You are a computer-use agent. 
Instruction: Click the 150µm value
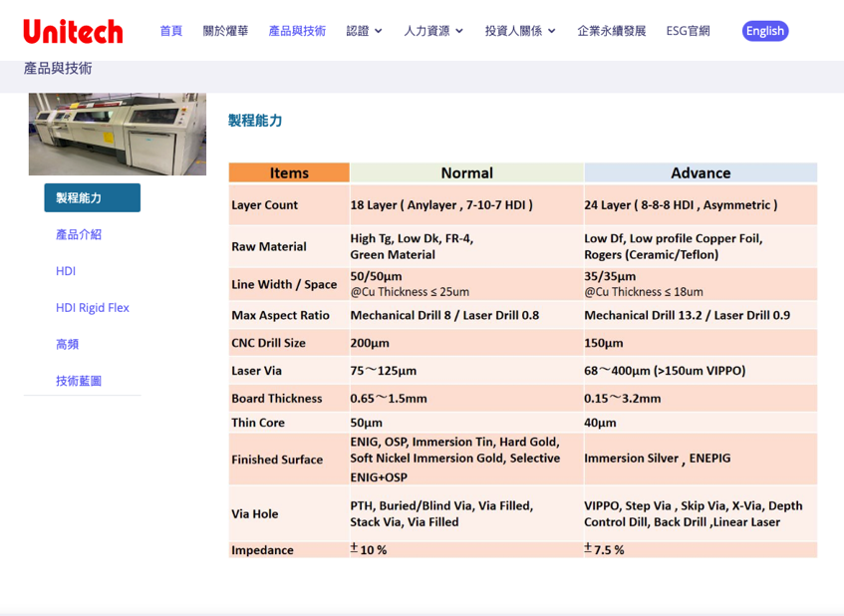coord(604,343)
